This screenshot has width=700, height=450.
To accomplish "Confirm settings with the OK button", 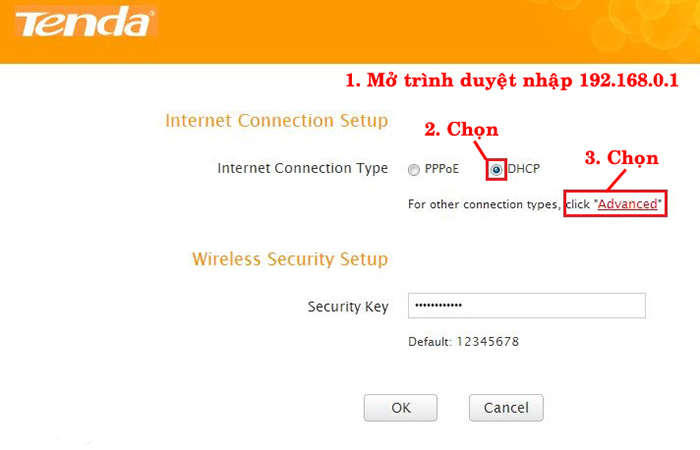I will 400,408.
